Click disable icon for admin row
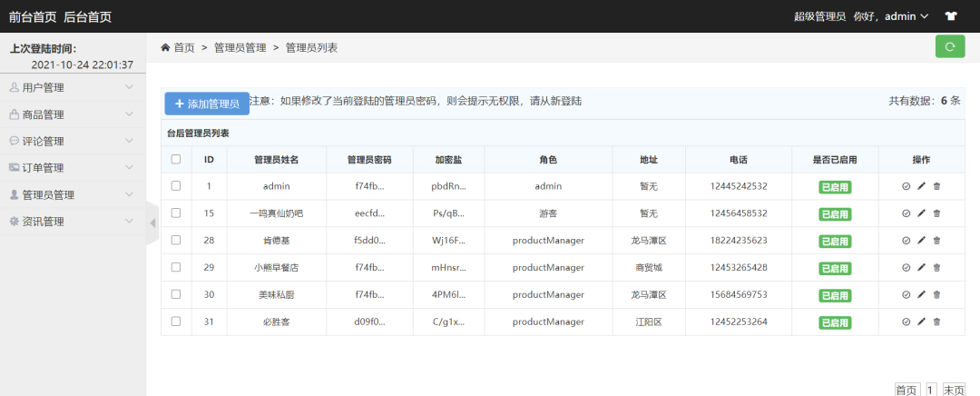980x396 pixels. tap(906, 186)
